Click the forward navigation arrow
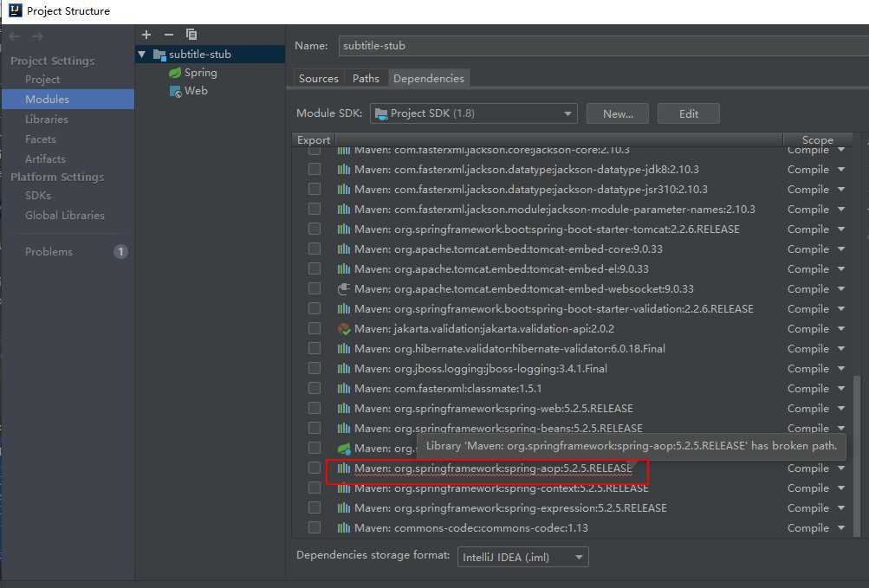Image resolution: width=869 pixels, height=588 pixels. (37, 36)
